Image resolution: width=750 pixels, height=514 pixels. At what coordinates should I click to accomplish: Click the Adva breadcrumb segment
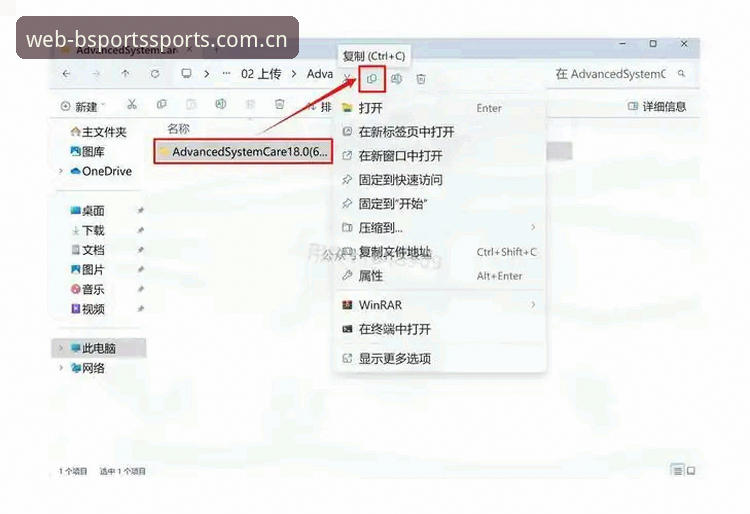[320, 74]
